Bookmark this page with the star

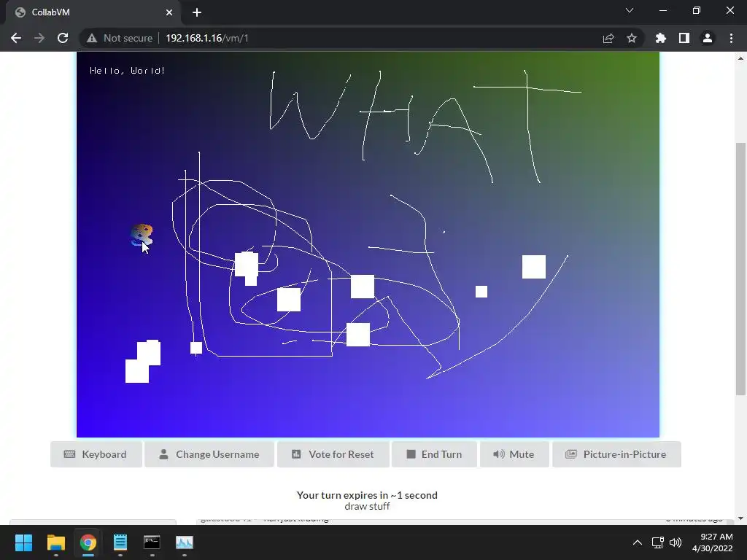[x=632, y=38]
